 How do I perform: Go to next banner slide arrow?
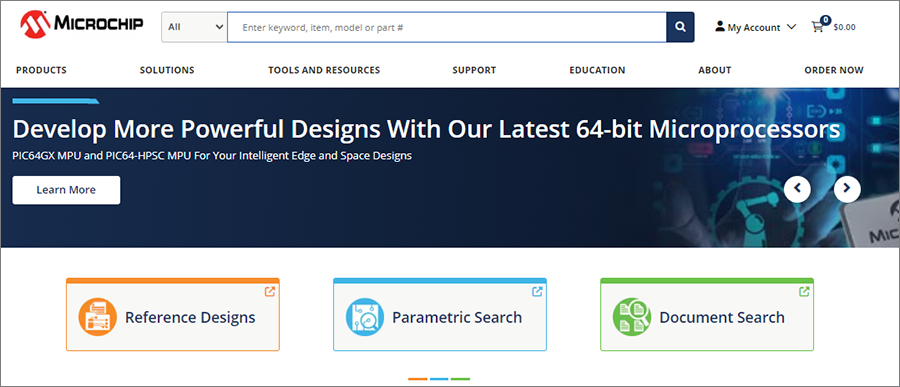[847, 188]
